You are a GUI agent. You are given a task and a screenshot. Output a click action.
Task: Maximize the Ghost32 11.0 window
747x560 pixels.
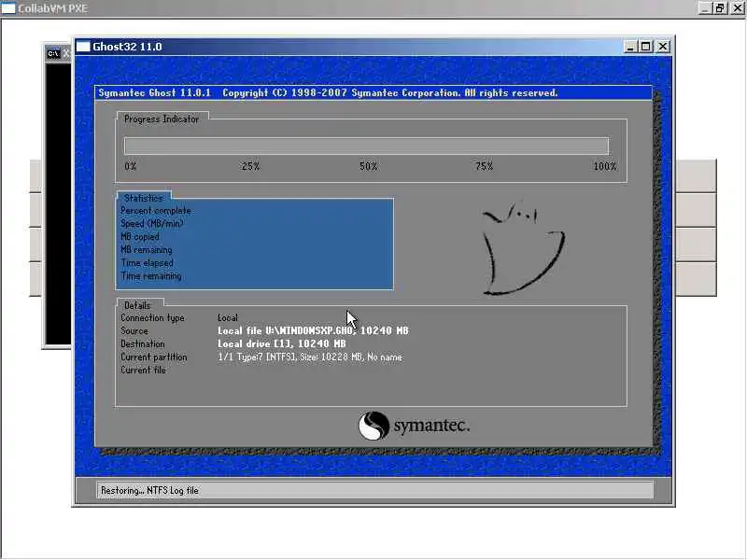click(645, 47)
